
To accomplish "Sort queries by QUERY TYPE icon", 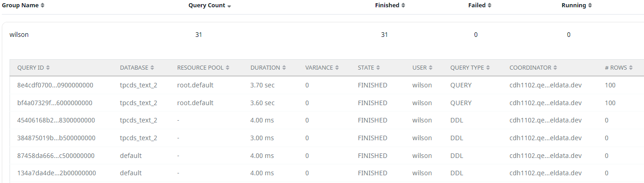I will (x=488, y=67).
